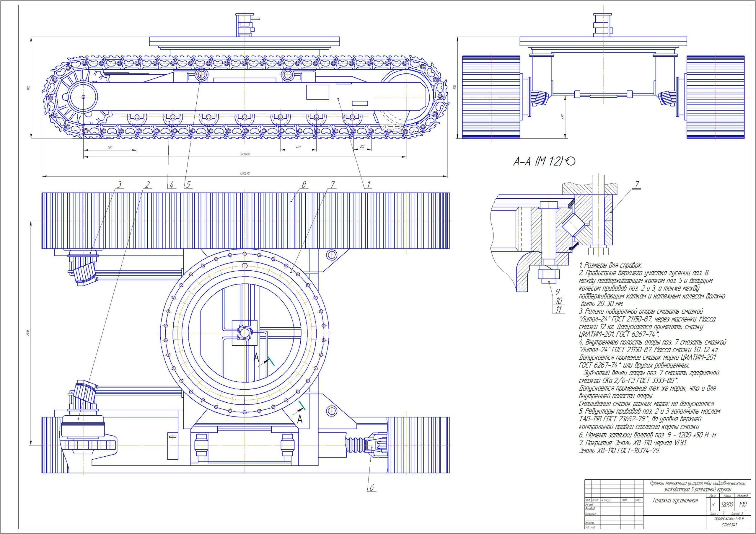Click position label 8 above the track
756x534 pixels.
pos(303,184)
